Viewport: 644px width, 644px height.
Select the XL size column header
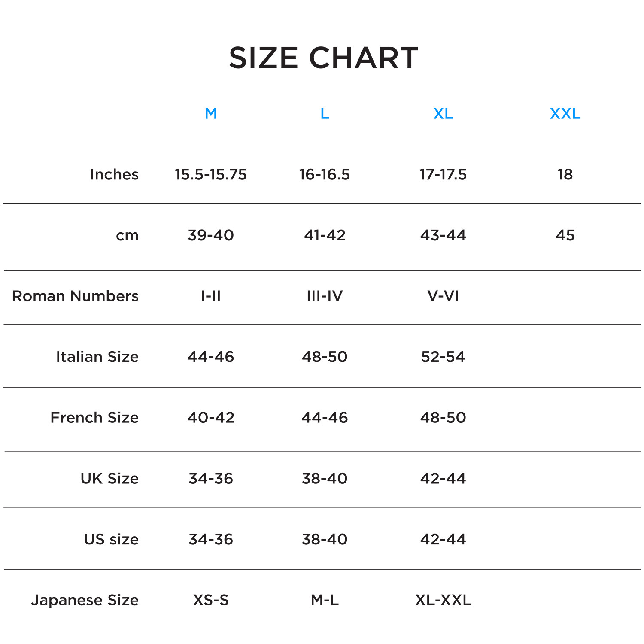tap(443, 114)
